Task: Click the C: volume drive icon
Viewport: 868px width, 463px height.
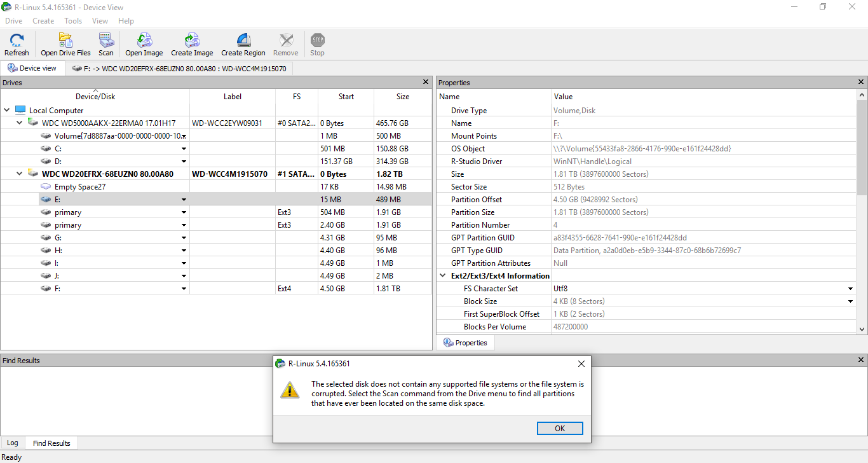Action: coord(46,148)
